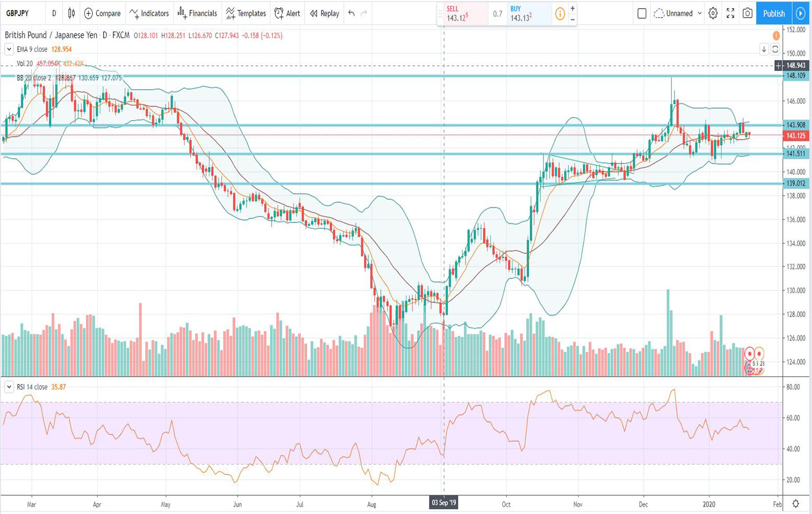Open the D timeframe menu

point(54,14)
